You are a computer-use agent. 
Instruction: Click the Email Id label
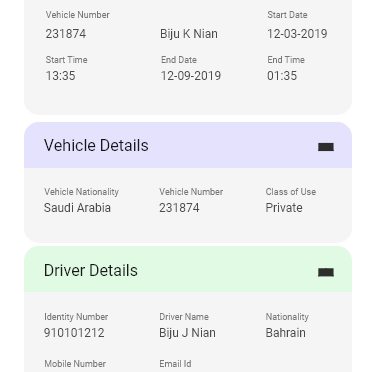pyautogui.click(x=175, y=364)
